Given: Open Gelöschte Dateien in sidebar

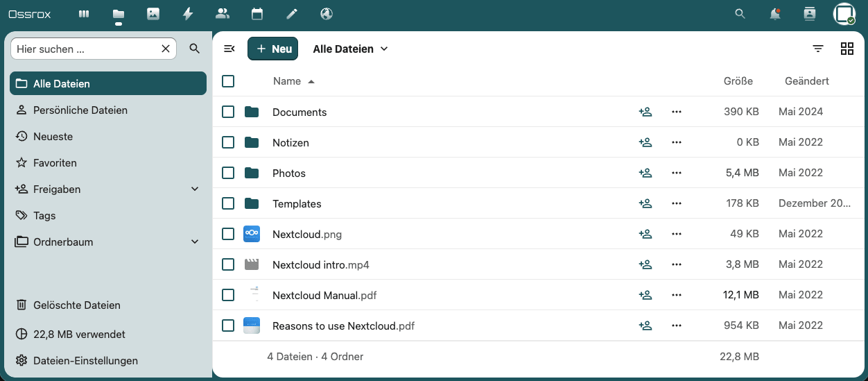Looking at the screenshot, I should [108, 305].
